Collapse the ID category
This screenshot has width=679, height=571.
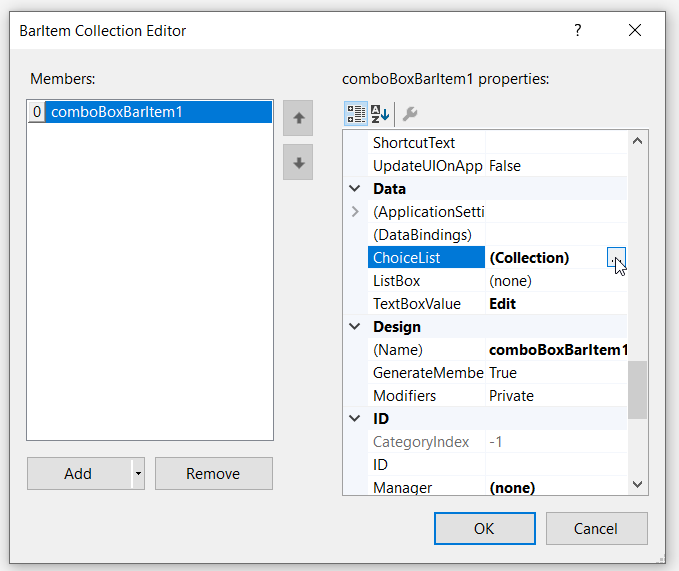pyautogui.click(x=354, y=419)
